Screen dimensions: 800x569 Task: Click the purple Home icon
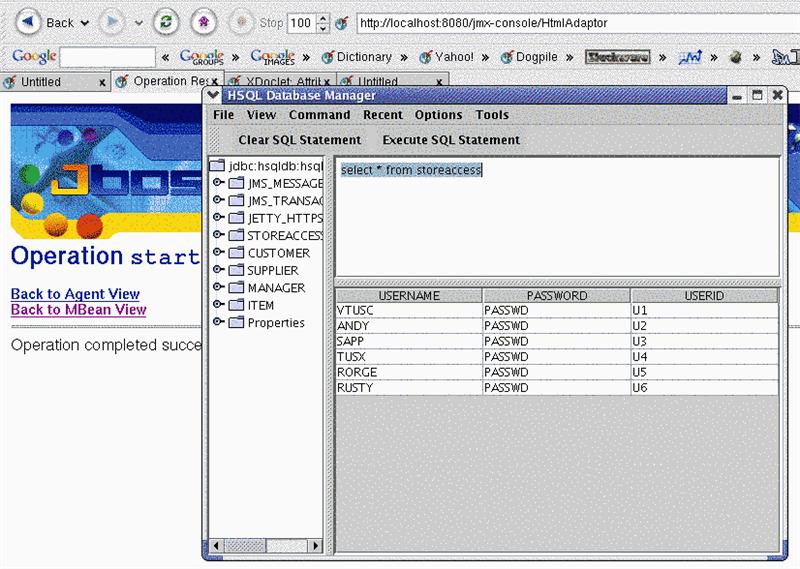coord(204,21)
